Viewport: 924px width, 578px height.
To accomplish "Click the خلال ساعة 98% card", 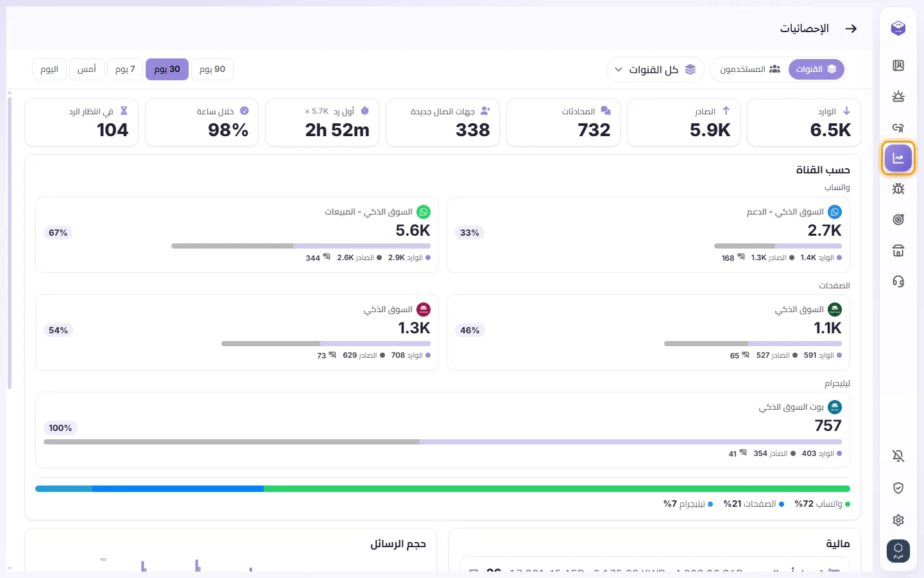I will point(202,123).
